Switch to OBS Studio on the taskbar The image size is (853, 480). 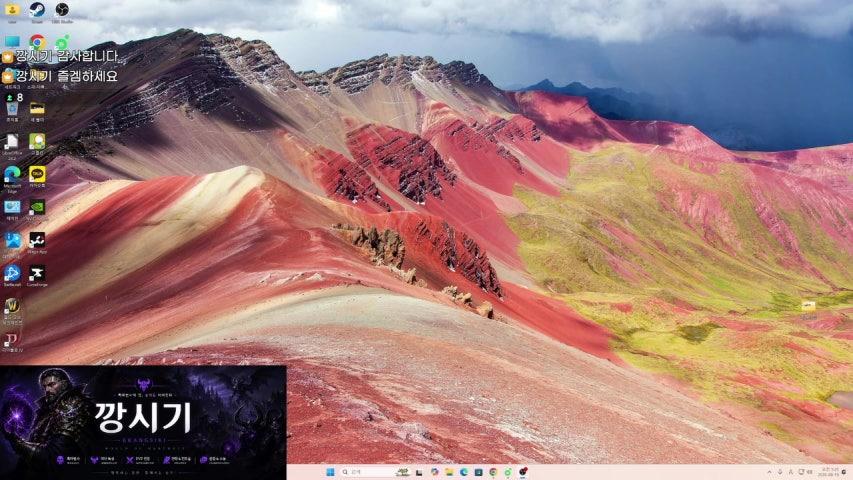(523, 472)
